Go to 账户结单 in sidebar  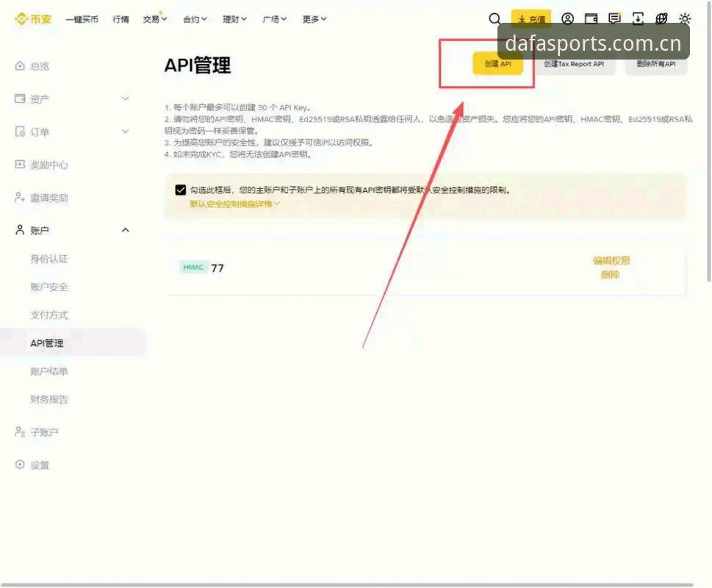coord(49,371)
